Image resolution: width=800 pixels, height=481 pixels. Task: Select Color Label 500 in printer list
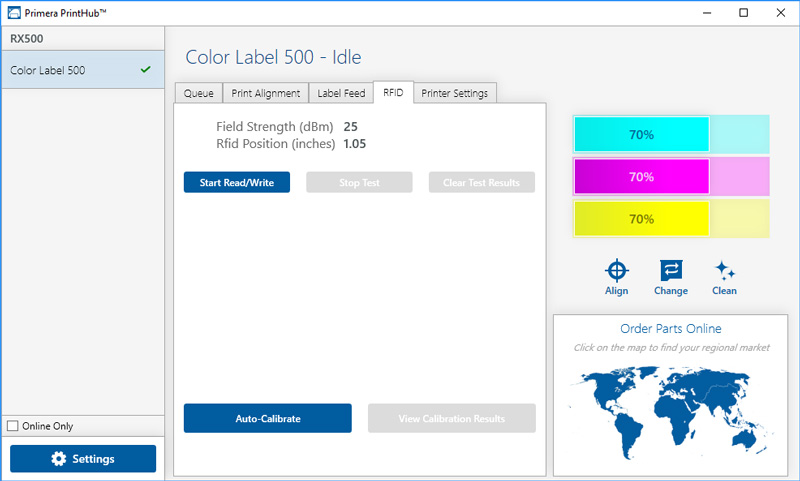[x=83, y=70]
